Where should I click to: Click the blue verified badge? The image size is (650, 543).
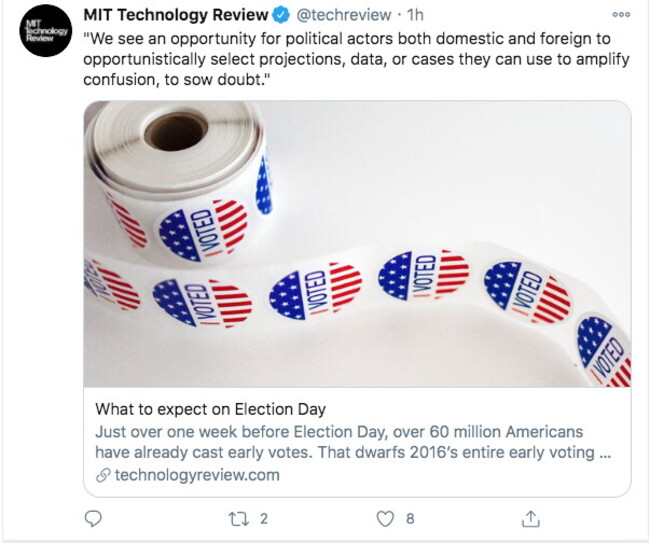click(284, 15)
